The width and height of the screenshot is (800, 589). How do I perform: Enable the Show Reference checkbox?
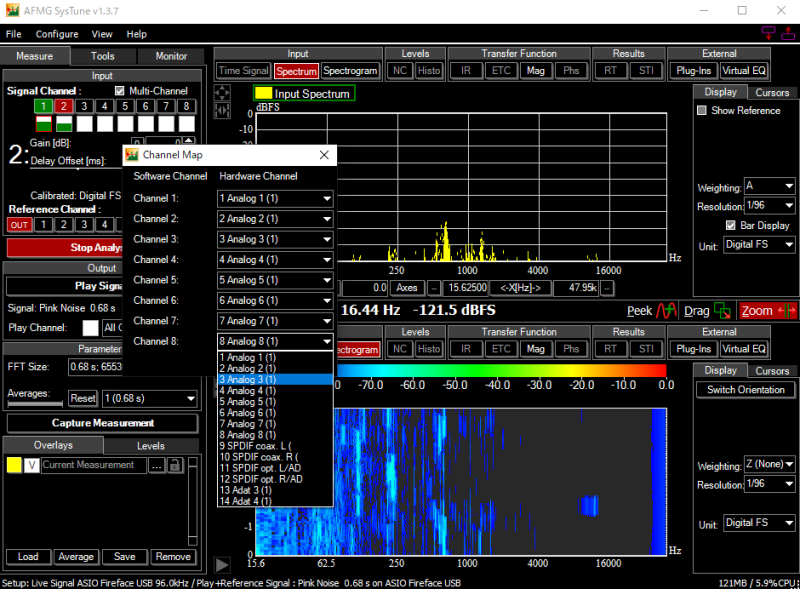click(701, 111)
